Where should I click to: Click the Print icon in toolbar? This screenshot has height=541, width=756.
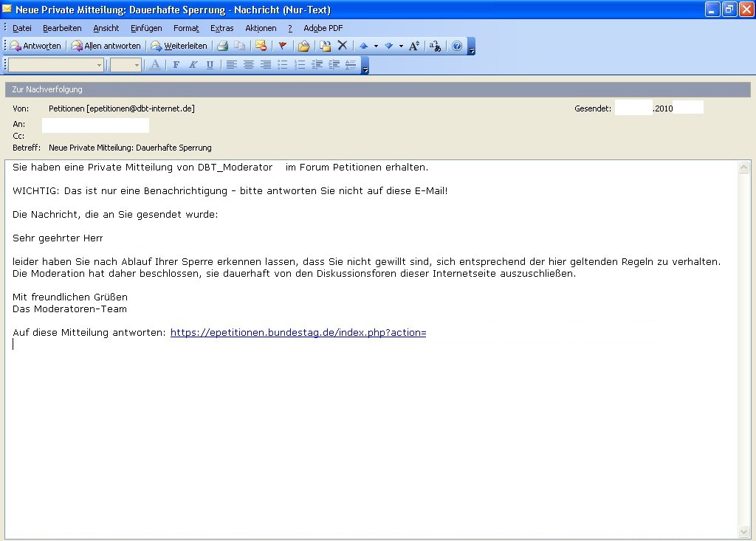222,46
